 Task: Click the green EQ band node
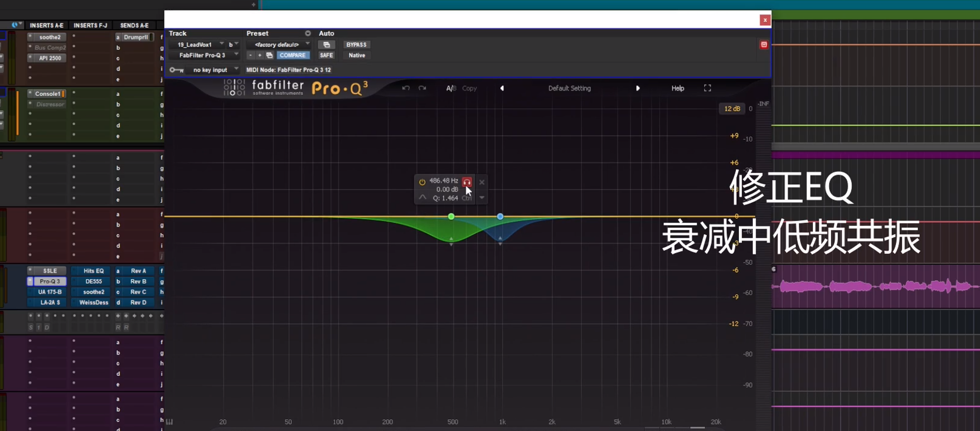[451, 217]
